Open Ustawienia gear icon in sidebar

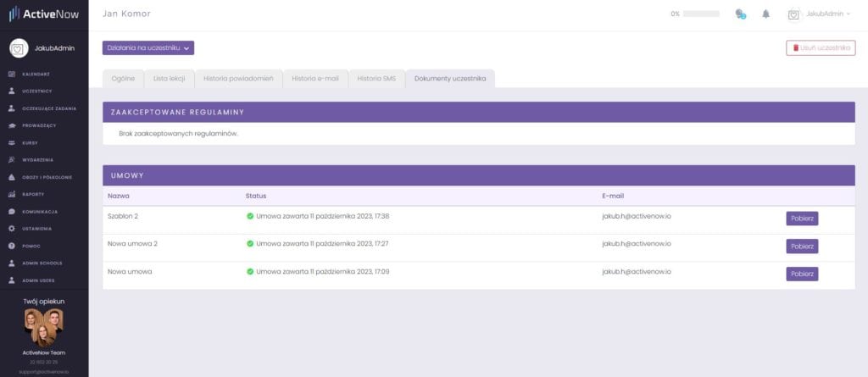[x=12, y=229]
